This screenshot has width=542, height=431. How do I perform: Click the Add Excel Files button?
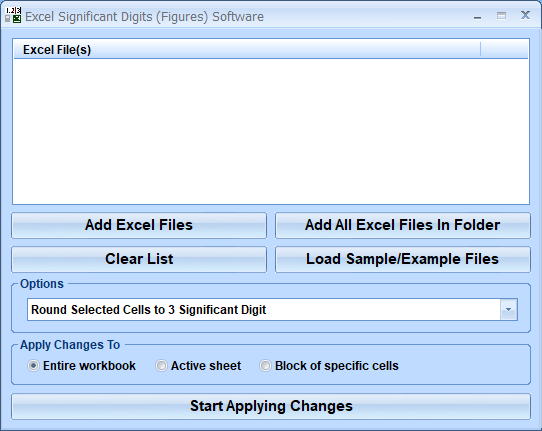[x=139, y=225]
